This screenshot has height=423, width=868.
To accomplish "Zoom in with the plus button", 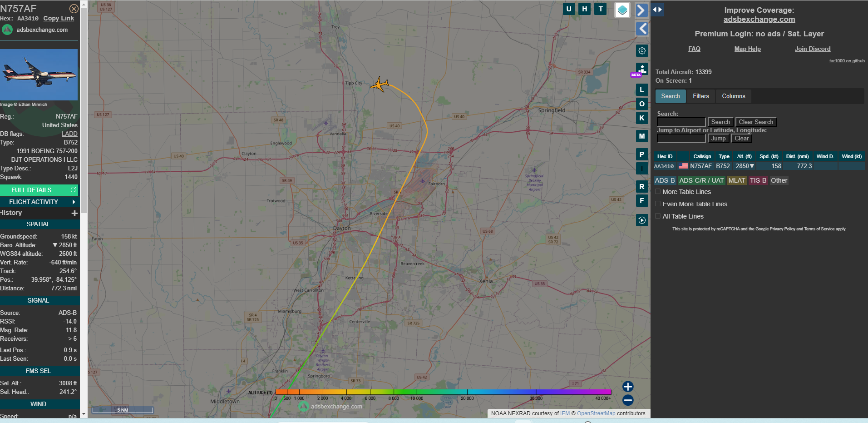I will pos(628,387).
